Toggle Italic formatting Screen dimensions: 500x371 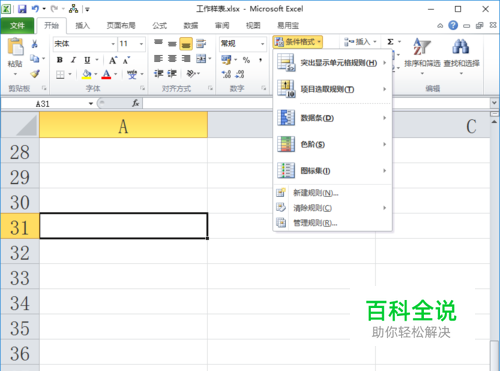(73, 60)
